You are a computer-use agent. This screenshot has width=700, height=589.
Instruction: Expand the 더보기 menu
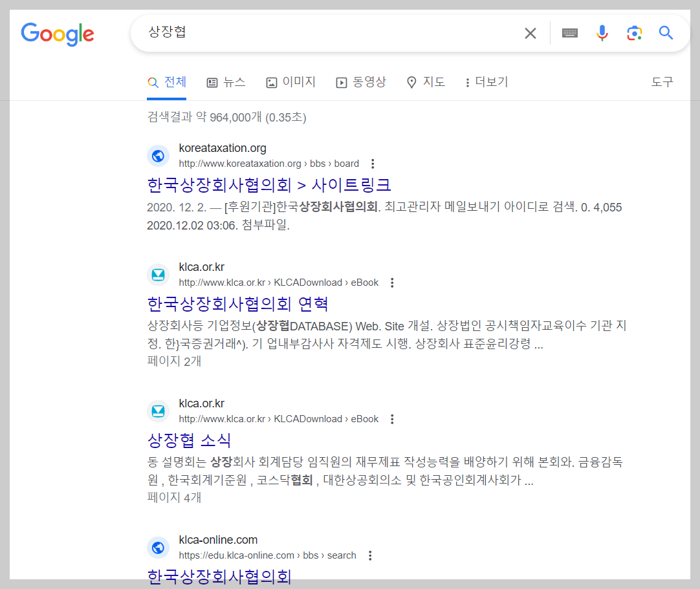point(486,82)
